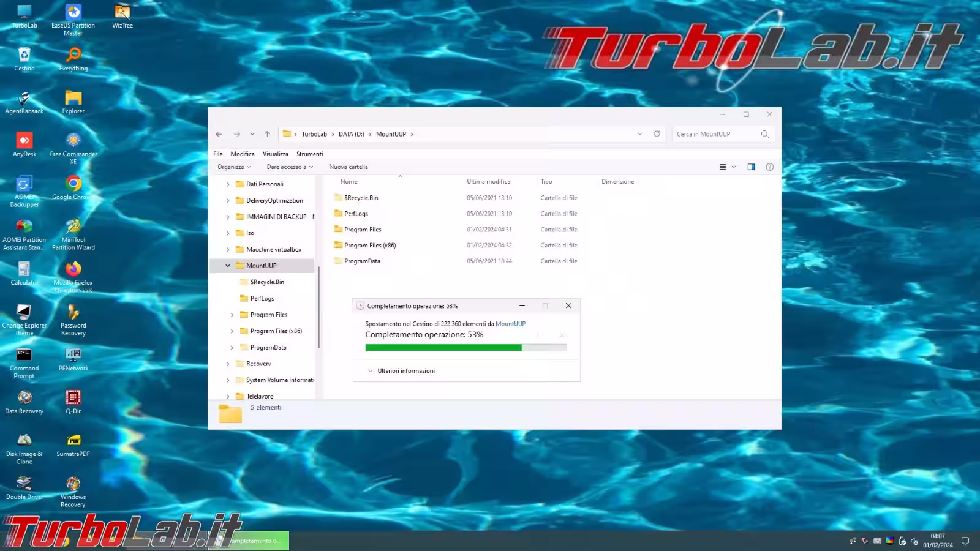This screenshot has height=551, width=980.
Task: Launch EaseUS Partition Master shortcut
Action: pos(73,13)
